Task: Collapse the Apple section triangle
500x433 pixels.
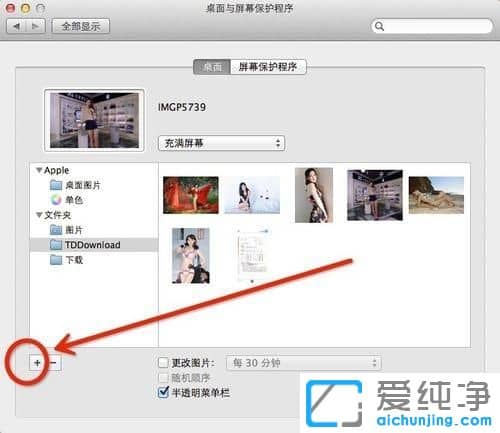Action: (39, 170)
